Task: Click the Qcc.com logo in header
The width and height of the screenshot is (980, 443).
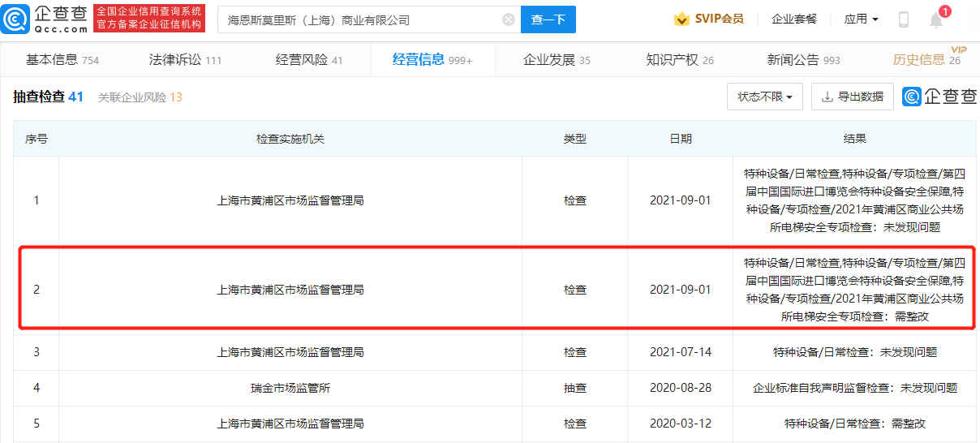Action: click(x=45, y=19)
